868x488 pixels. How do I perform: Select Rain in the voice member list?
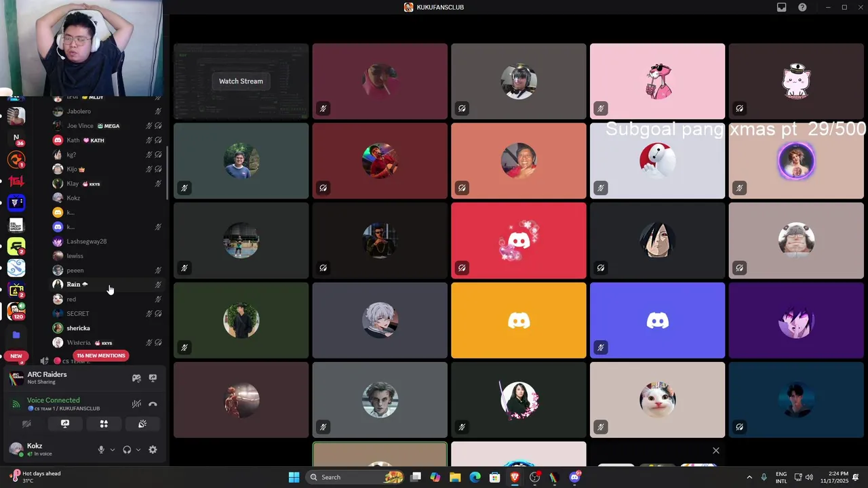pos(108,285)
